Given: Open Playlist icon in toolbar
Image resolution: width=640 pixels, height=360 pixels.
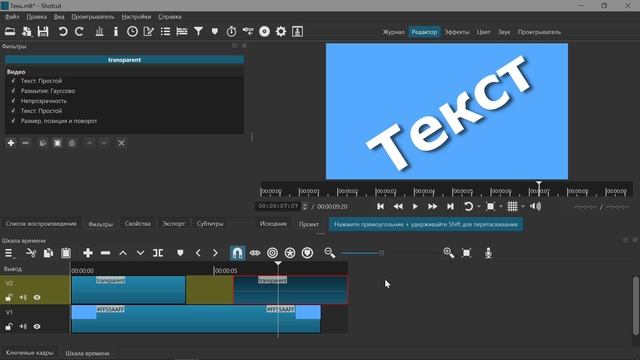Looking at the screenshot, I should [x=165, y=32].
